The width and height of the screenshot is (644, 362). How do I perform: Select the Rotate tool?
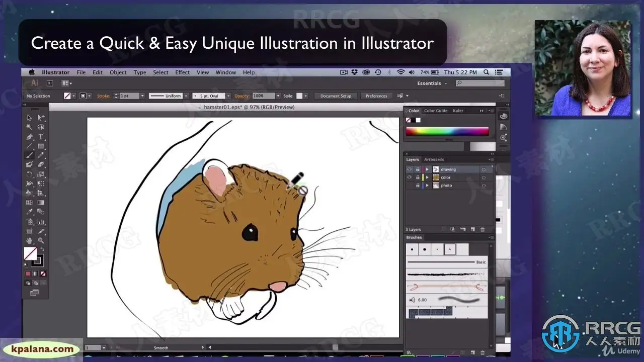coord(30,174)
